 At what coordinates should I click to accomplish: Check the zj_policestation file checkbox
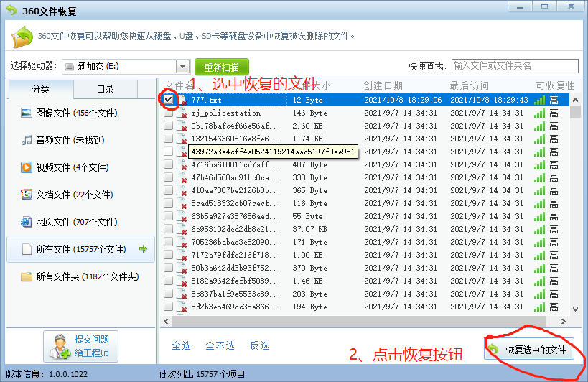coord(169,113)
